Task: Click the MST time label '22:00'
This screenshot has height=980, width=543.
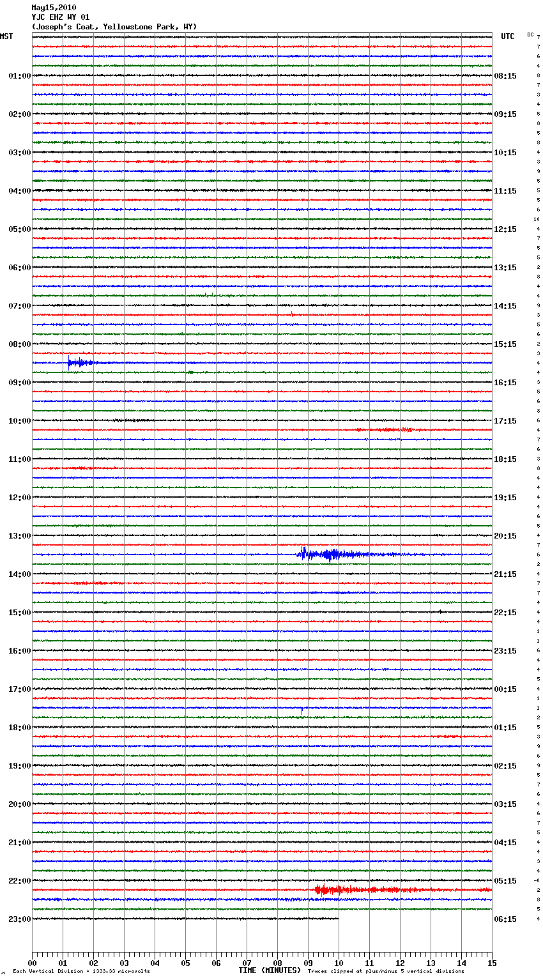Action: (x=20, y=881)
